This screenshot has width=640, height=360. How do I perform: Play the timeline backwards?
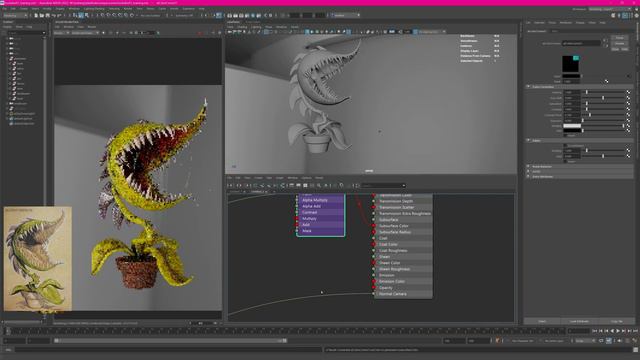(x=612, y=331)
